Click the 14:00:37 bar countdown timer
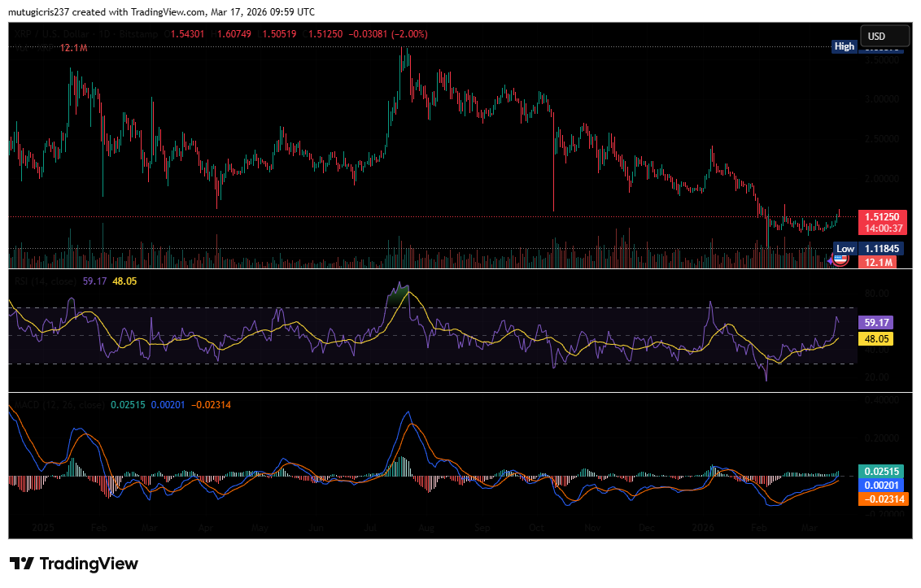The height and width of the screenshot is (588, 921). coord(882,229)
